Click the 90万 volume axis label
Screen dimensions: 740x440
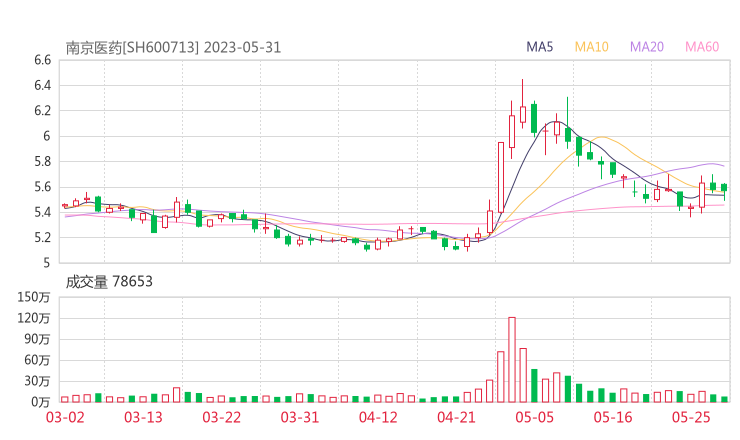click(37, 339)
